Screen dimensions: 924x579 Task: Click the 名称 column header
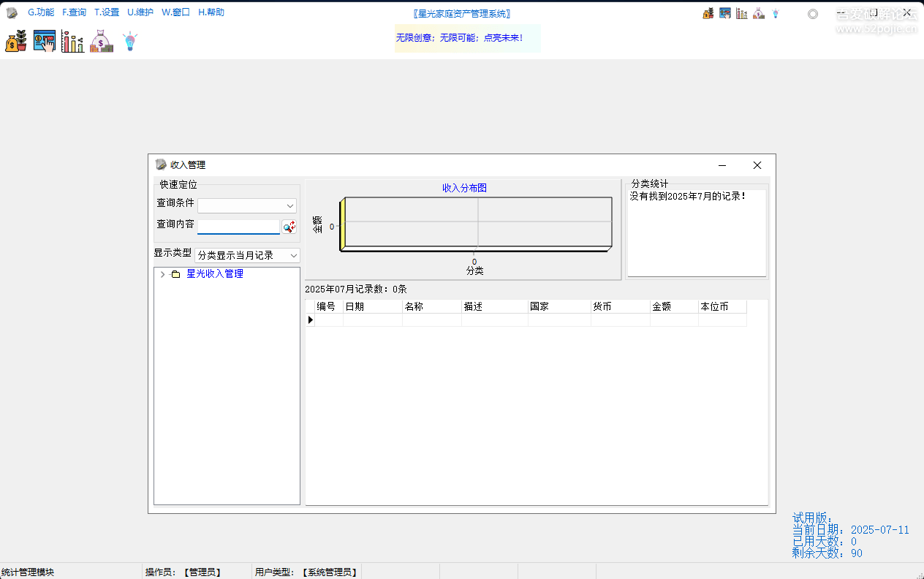(432, 306)
